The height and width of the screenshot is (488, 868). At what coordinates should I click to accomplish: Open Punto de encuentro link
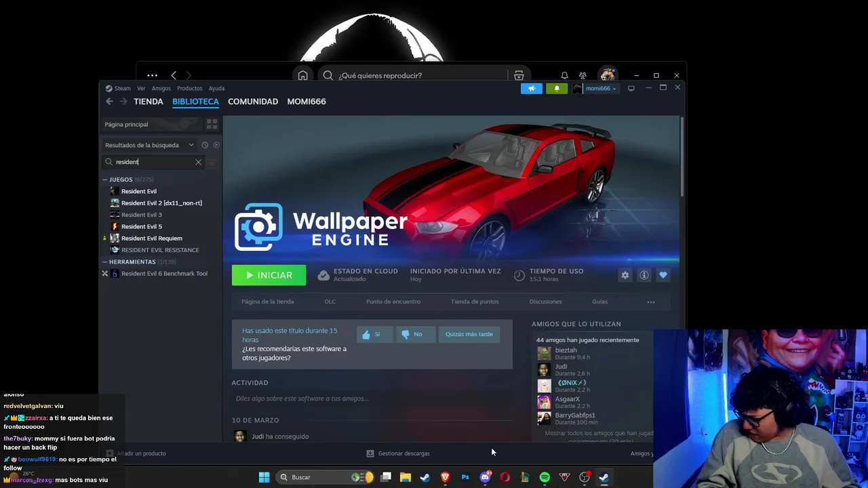click(393, 302)
